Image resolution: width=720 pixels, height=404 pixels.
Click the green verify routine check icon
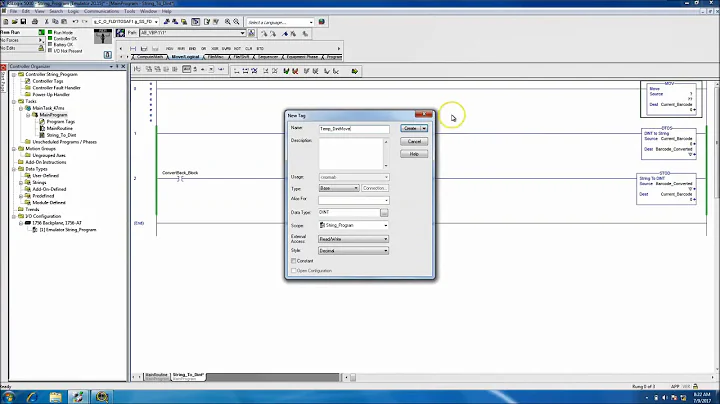click(x=287, y=71)
